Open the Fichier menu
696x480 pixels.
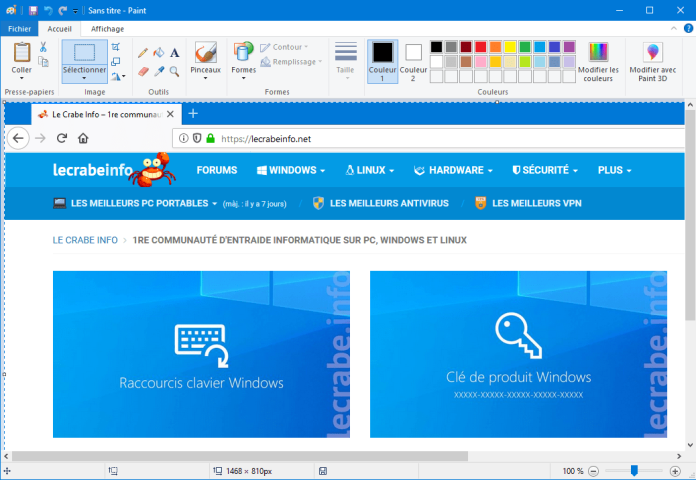point(19,29)
